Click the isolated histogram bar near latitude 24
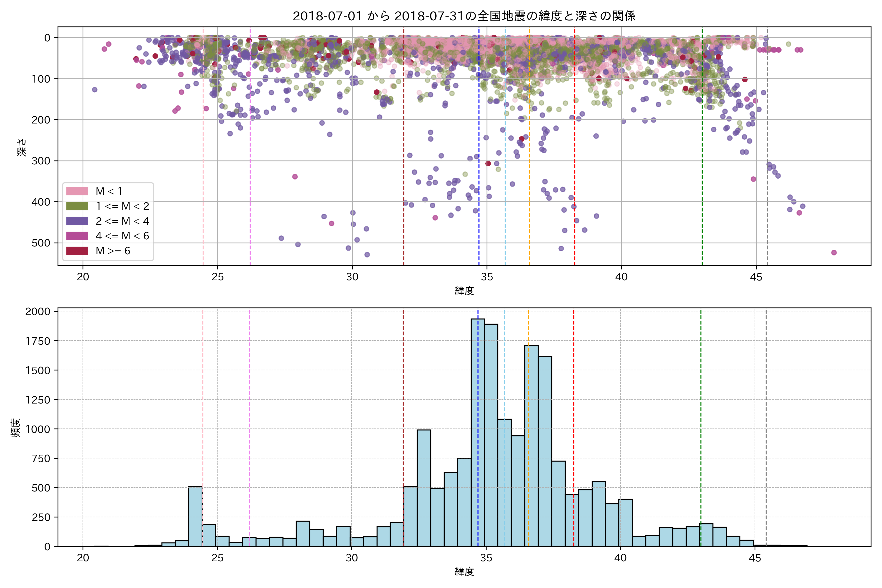This screenshot has width=882, height=588. tap(195, 516)
